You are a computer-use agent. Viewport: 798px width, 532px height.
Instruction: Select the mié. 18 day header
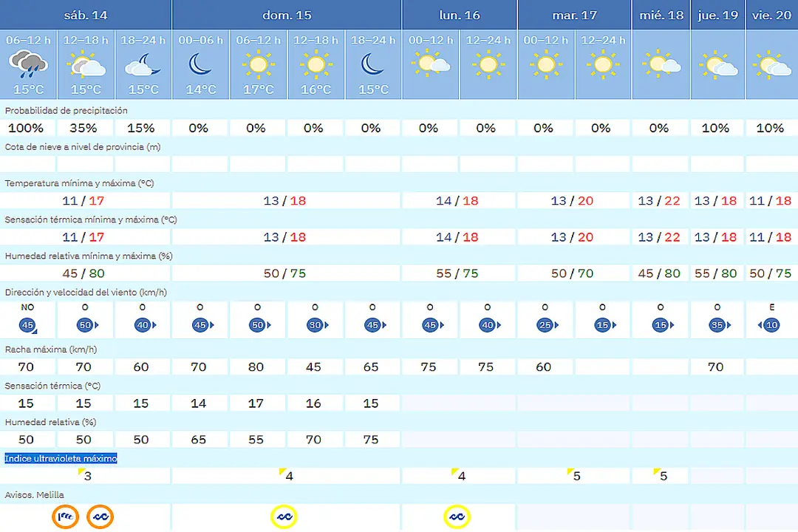(x=661, y=15)
